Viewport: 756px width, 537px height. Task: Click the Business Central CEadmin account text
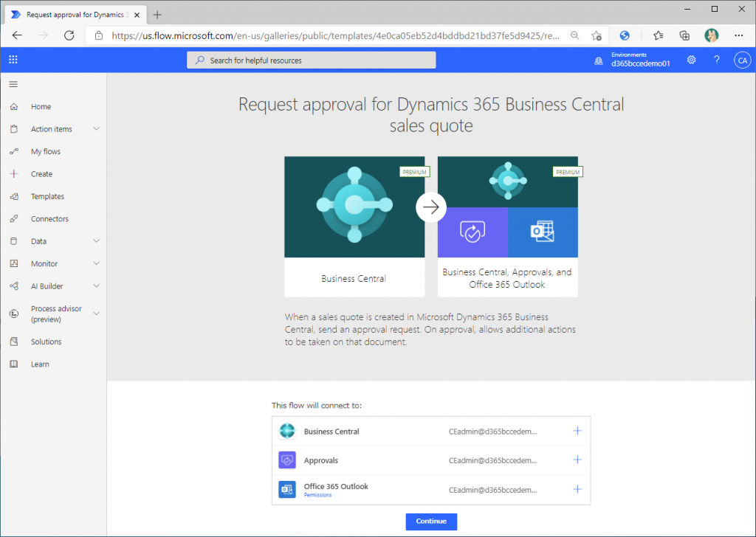point(492,432)
